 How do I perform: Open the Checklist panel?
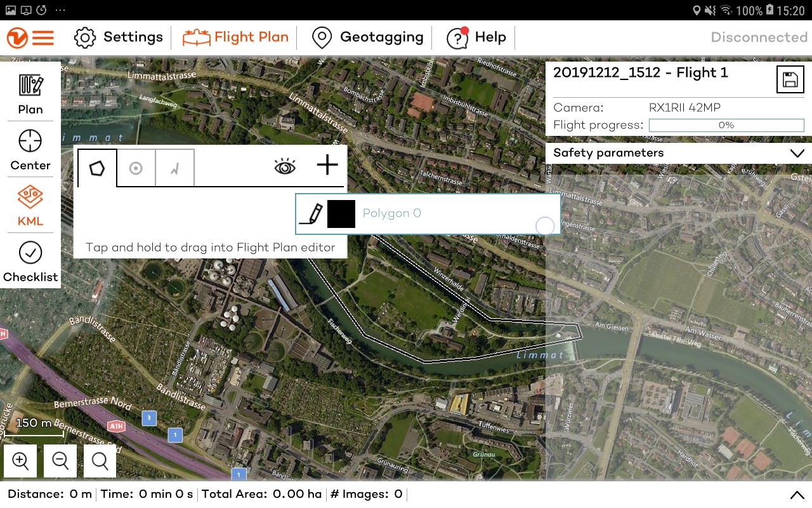pyautogui.click(x=30, y=260)
